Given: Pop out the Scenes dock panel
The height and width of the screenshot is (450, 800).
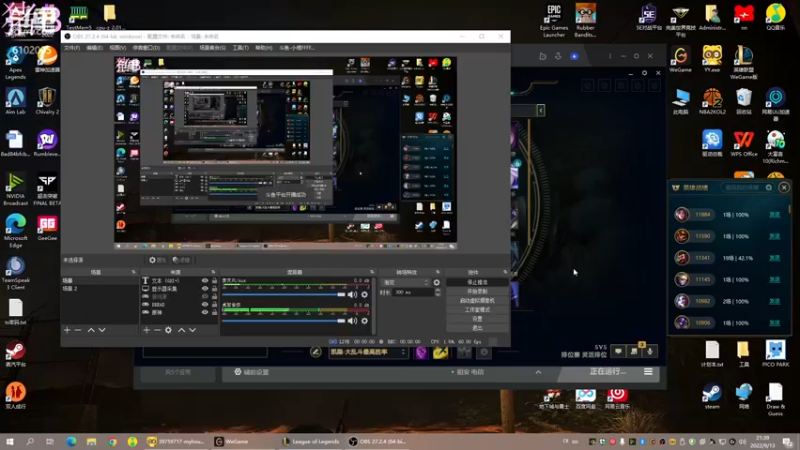Looking at the screenshot, I should click(x=134, y=272).
